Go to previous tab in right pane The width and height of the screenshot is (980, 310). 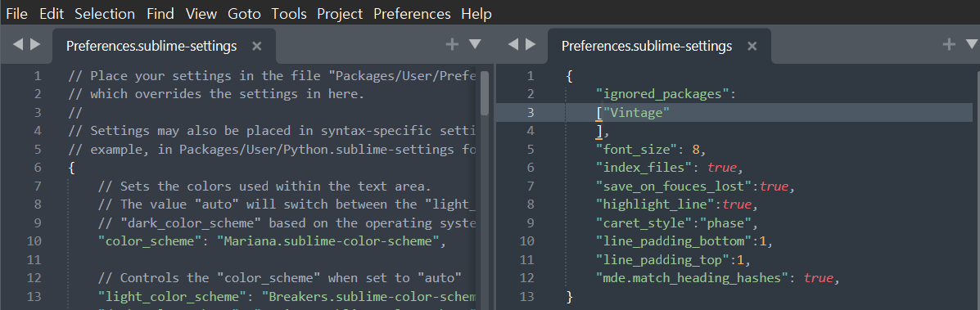pos(513,43)
